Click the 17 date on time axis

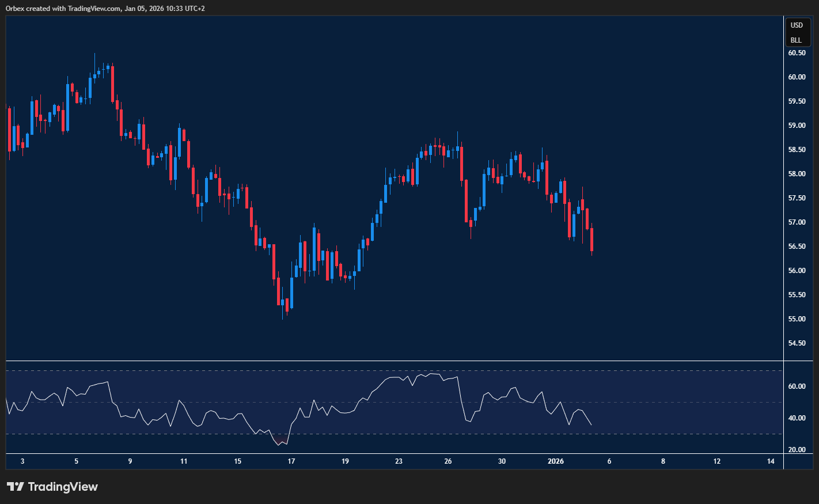coord(291,461)
